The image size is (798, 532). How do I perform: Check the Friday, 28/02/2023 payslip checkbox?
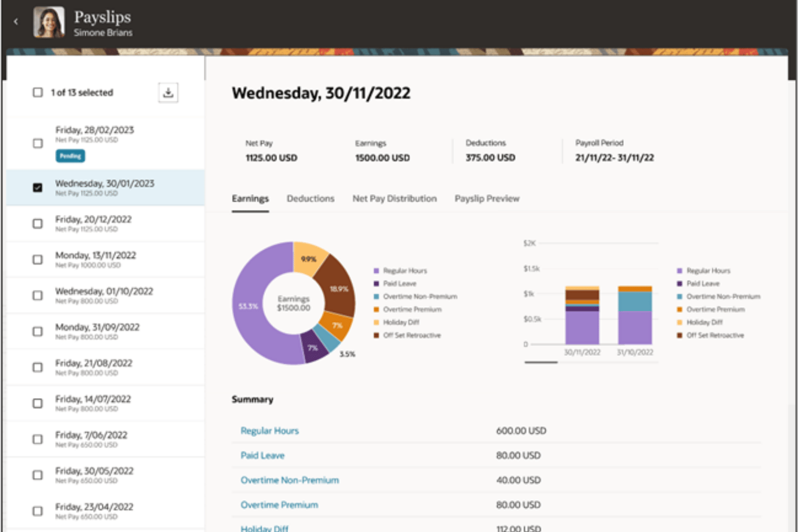coord(38,143)
